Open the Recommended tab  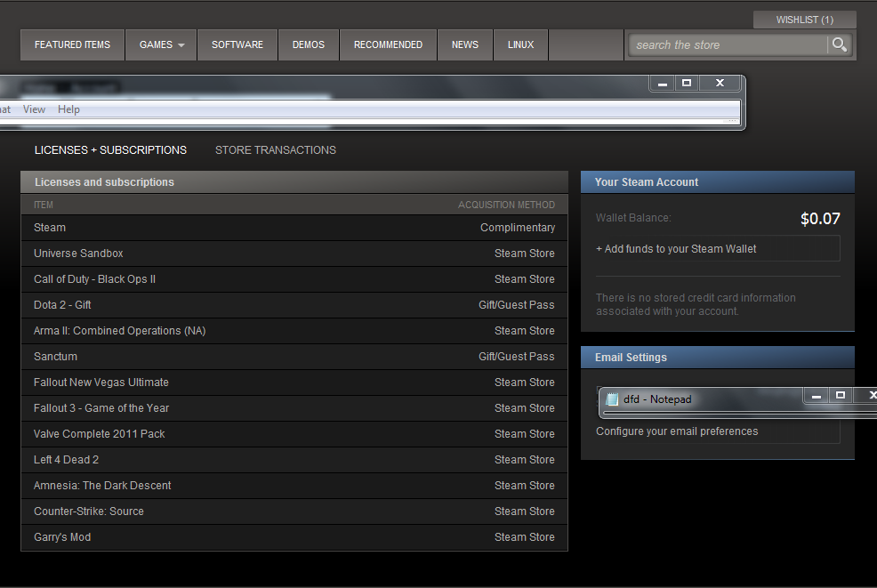click(388, 44)
